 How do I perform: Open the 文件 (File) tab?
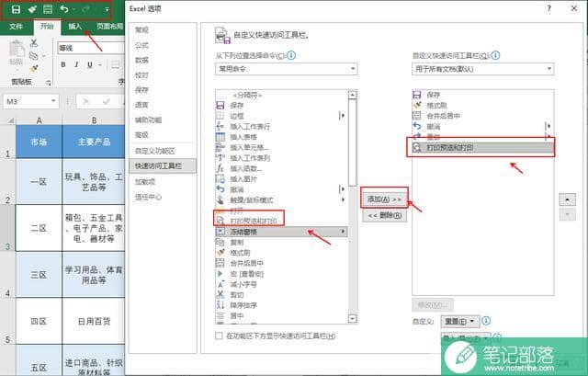[x=16, y=27]
